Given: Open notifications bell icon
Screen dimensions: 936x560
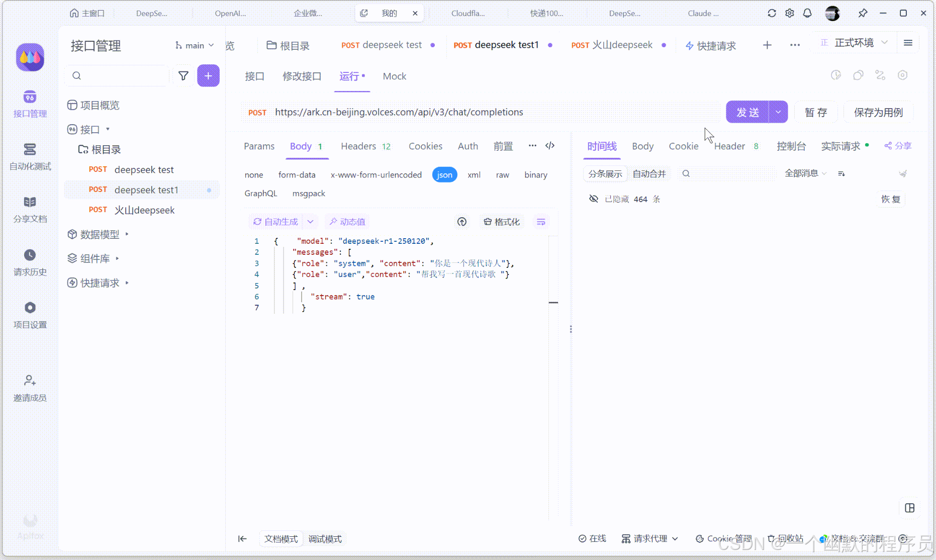Looking at the screenshot, I should point(807,13).
